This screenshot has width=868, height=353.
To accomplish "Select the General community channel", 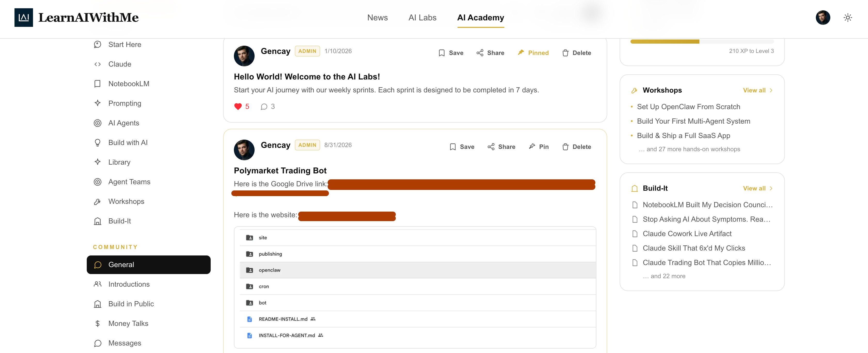I will [149, 265].
